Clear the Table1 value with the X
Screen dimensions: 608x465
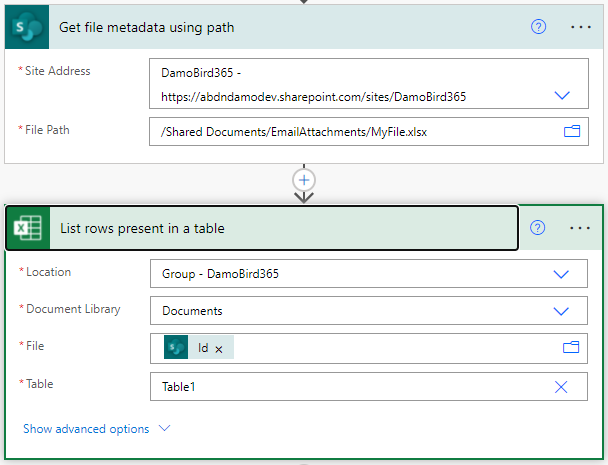(x=561, y=387)
